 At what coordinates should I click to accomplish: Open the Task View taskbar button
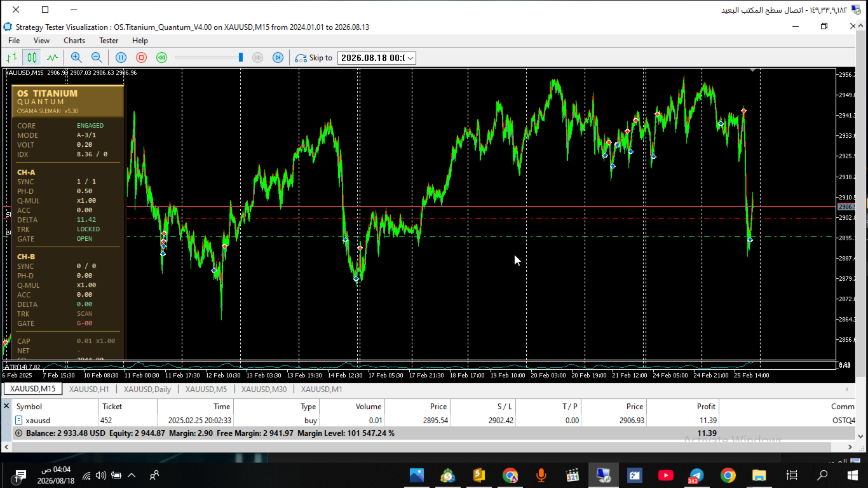coord(792,475)
